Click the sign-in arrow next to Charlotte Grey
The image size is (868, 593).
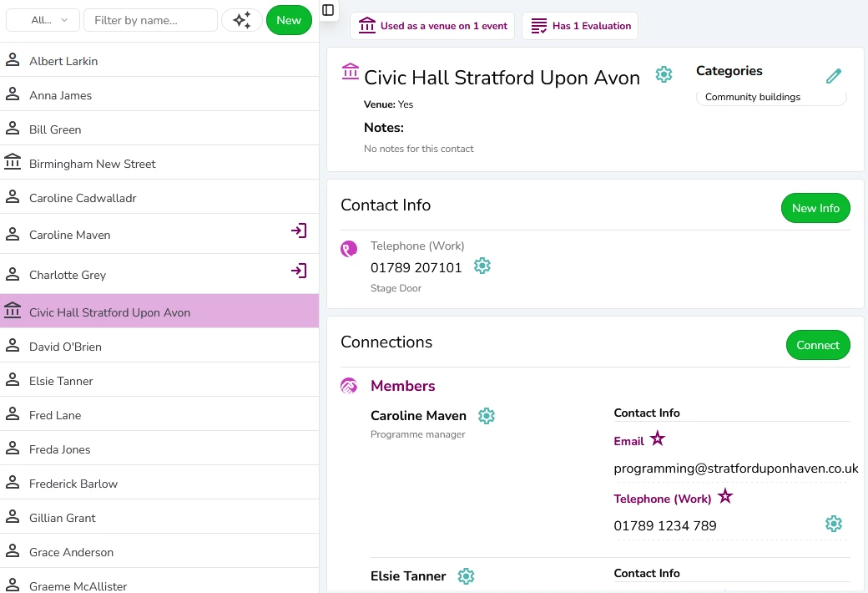coord(299,271)
